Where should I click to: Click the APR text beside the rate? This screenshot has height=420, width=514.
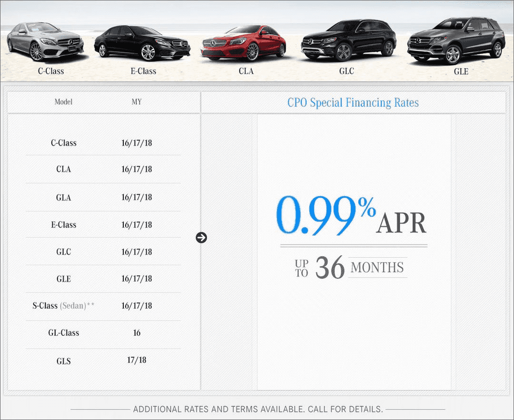(x=401, y=223)
